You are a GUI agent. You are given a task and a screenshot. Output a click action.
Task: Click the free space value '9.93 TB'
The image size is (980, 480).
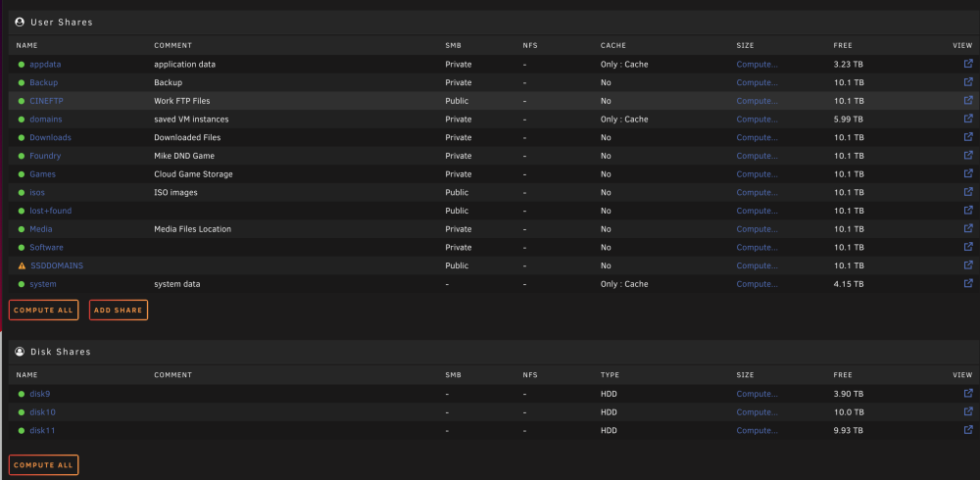(x=849, y=431)
